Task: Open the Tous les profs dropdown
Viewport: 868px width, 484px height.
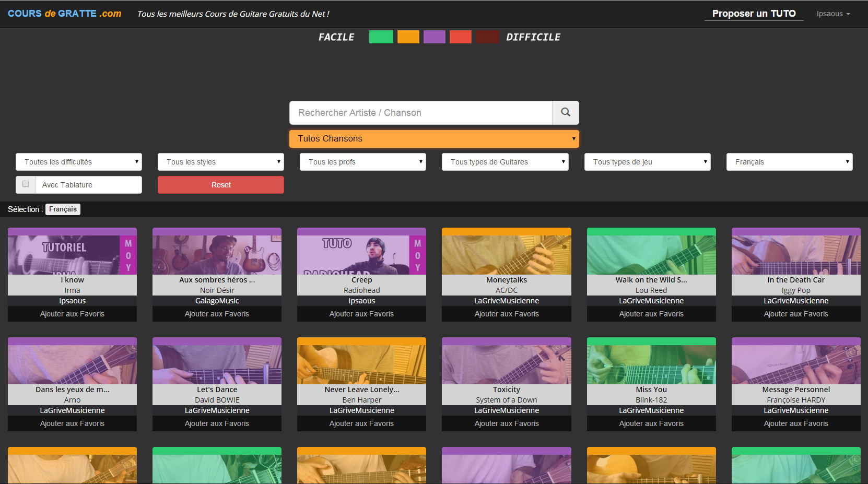Action: pyautogui.click(x=363, y=162)
